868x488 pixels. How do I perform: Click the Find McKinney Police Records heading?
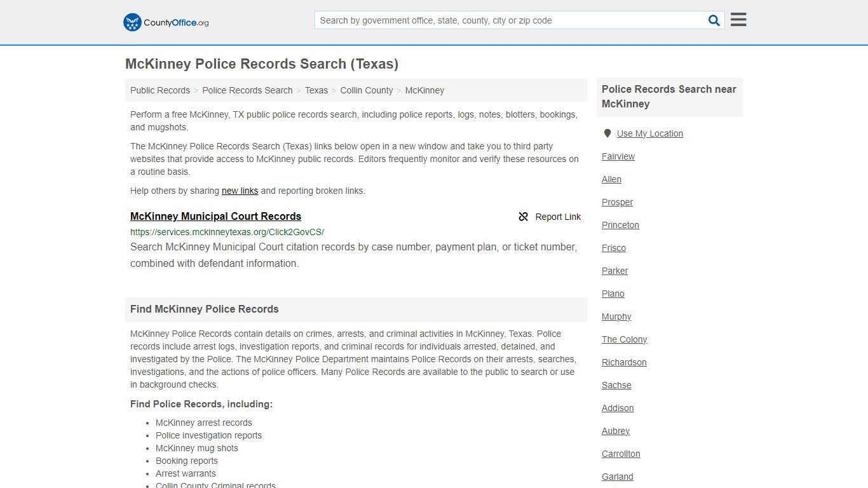tap(205, 309)
